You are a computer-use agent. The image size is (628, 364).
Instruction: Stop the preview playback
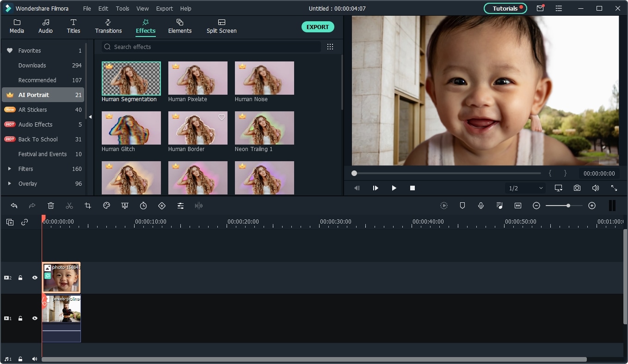coord(413,188)
